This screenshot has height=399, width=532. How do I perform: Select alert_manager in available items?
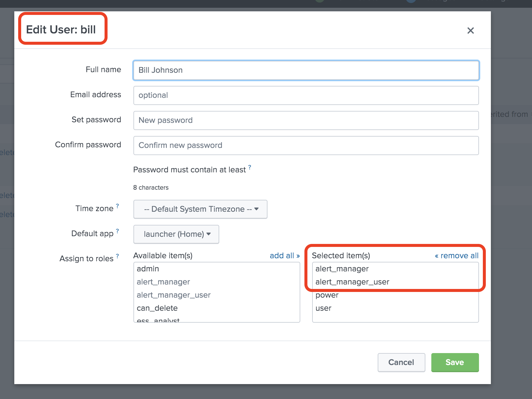click(217, 282)
